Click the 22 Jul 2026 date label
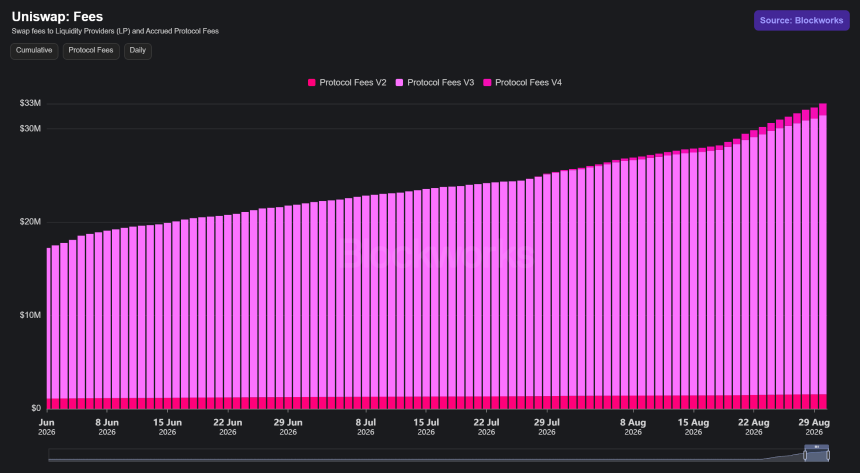860x473 pixels. pos(486,427)
